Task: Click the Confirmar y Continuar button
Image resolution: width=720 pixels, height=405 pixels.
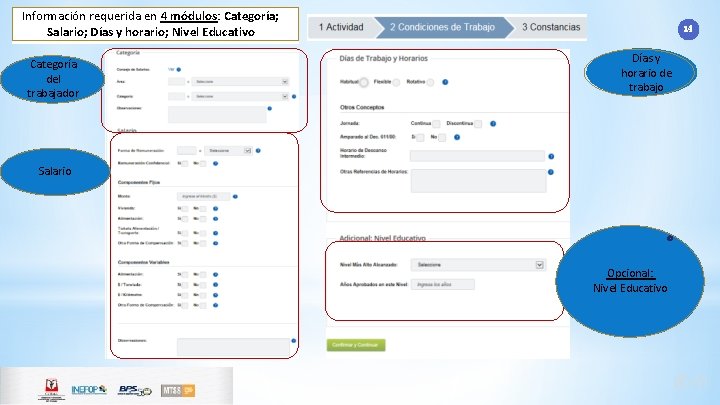Action: pos(356,345)
